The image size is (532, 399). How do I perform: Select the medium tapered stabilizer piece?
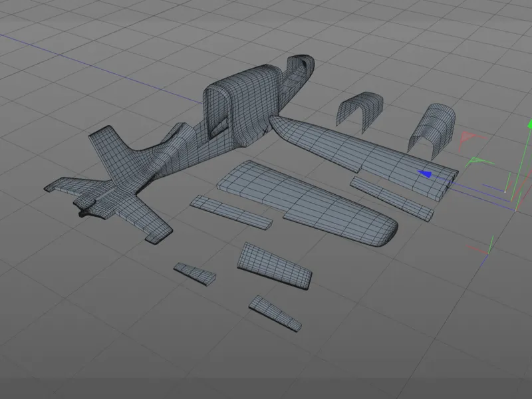(x=274, y=267)
